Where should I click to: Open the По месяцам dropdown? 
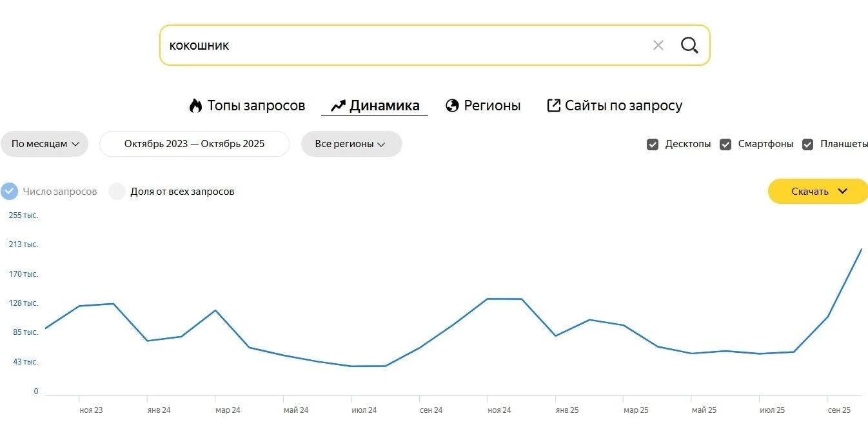[x=44, y=144]
